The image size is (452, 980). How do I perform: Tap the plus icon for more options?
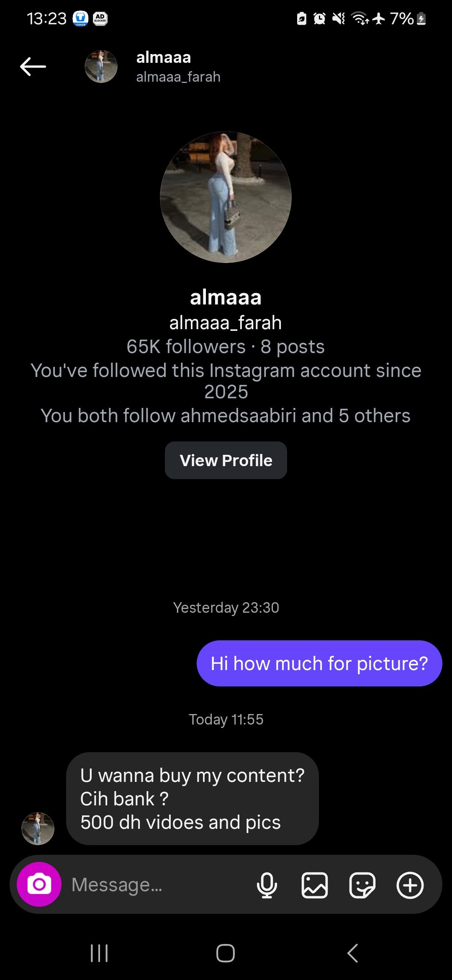click(x=410, y=885)
